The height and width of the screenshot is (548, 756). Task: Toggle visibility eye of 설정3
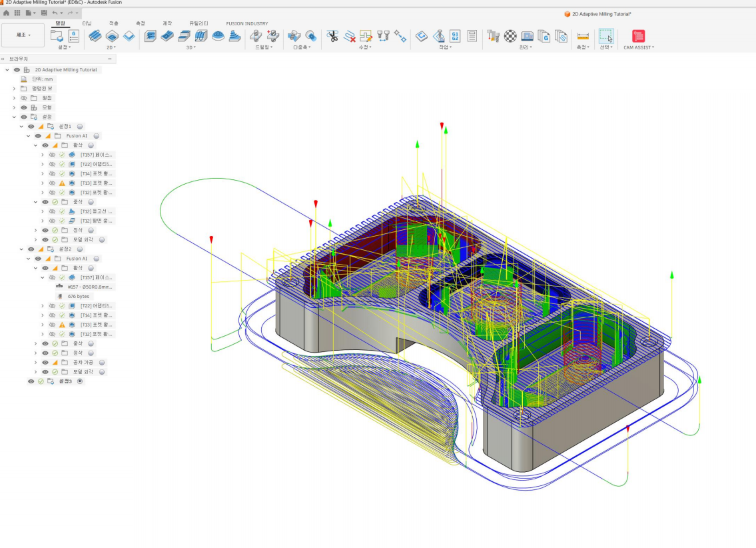pyautogui.click(x=31, y=381)
